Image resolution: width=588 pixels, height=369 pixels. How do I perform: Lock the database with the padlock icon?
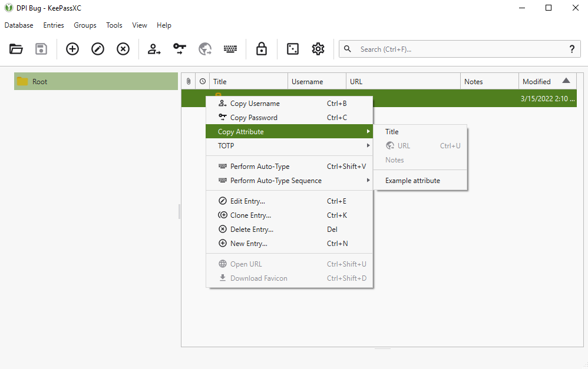261,49
